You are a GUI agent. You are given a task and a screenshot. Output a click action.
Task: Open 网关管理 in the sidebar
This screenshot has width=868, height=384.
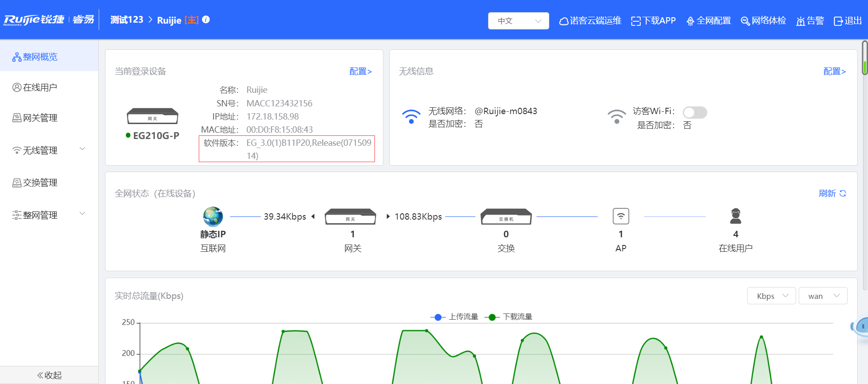[49, 118]
